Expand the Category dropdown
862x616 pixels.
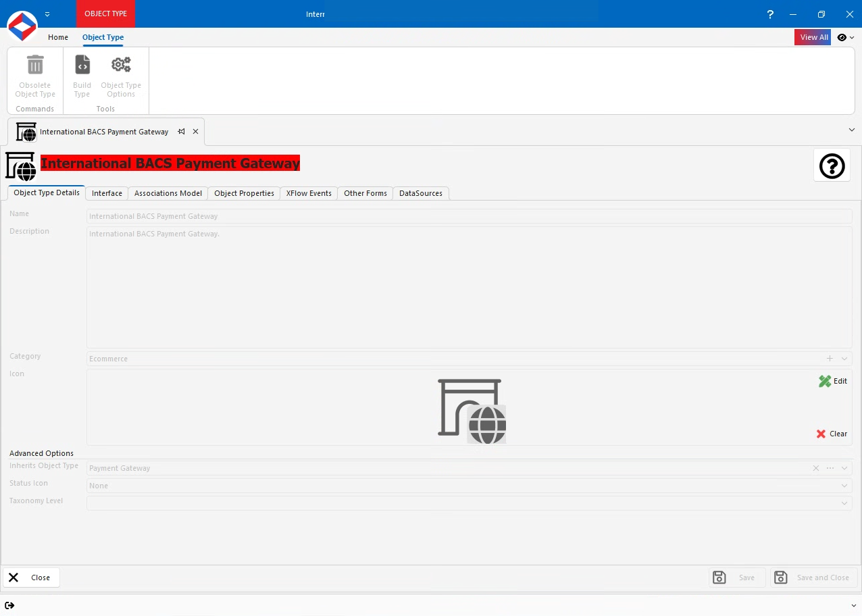pyautogui.click(x=844, y=359)
